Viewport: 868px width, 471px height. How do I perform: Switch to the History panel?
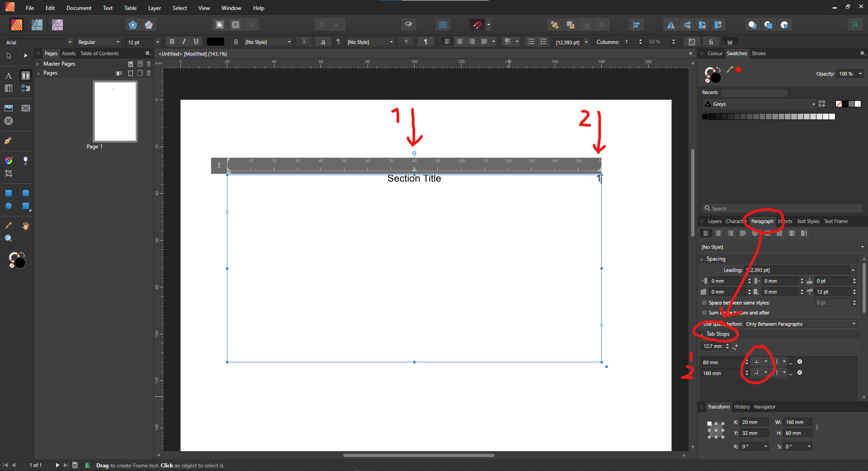click(x=741, y=407)
